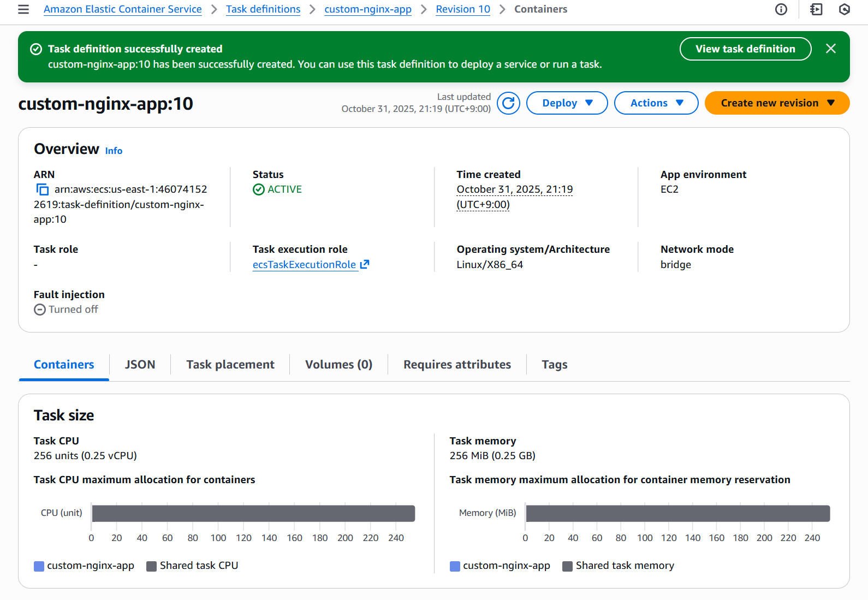The image size is (868, 600).
Task: Click external link icon beside ecsTaskExecutionRole
Action: [x=365, y=264]
